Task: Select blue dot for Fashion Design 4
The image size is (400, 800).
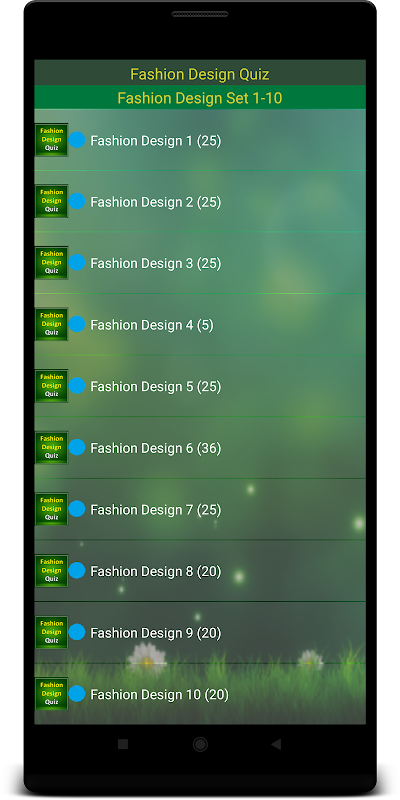Action: pyautogui.click(x=77, y=324)
